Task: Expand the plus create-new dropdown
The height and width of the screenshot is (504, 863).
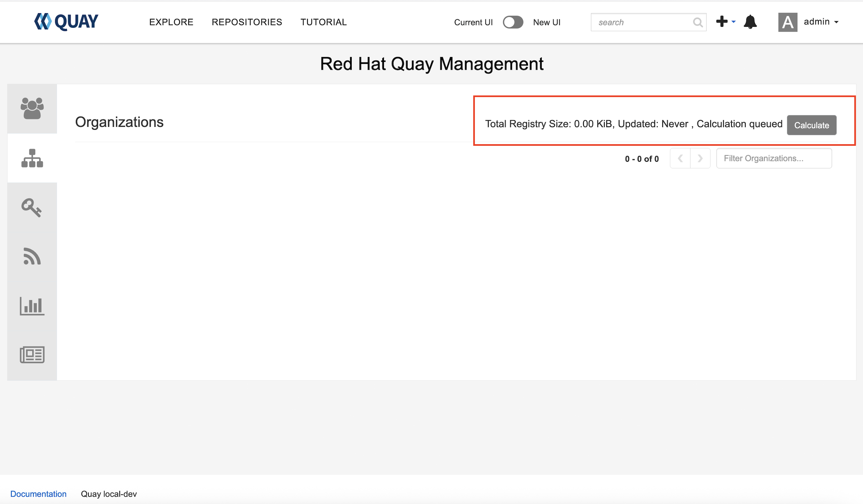Action: point(725,22)
